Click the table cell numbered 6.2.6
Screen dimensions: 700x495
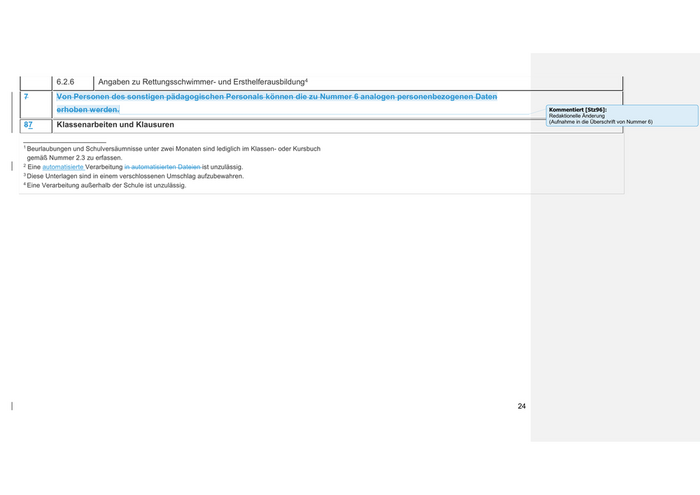coord(67,81)
